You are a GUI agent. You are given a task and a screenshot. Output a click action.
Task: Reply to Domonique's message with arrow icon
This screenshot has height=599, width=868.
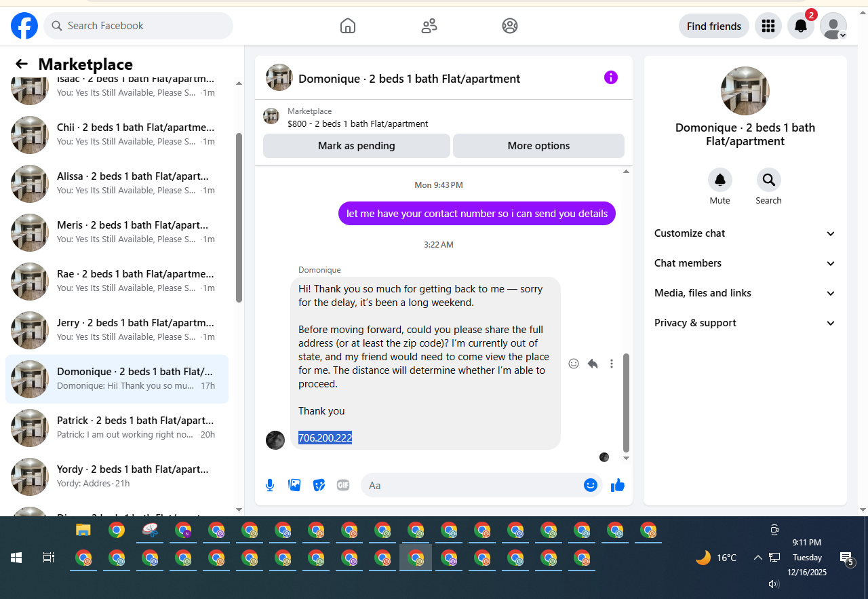point(593,364)
